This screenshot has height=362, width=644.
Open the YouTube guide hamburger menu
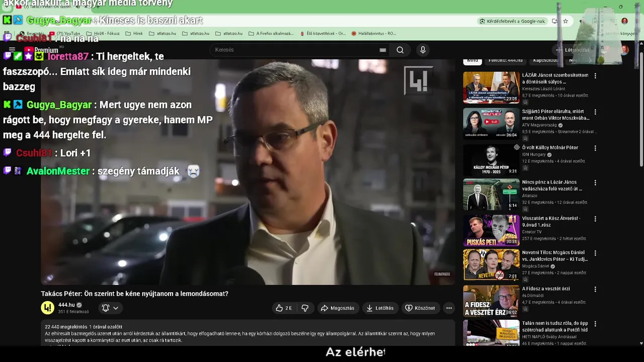(12, 50)
